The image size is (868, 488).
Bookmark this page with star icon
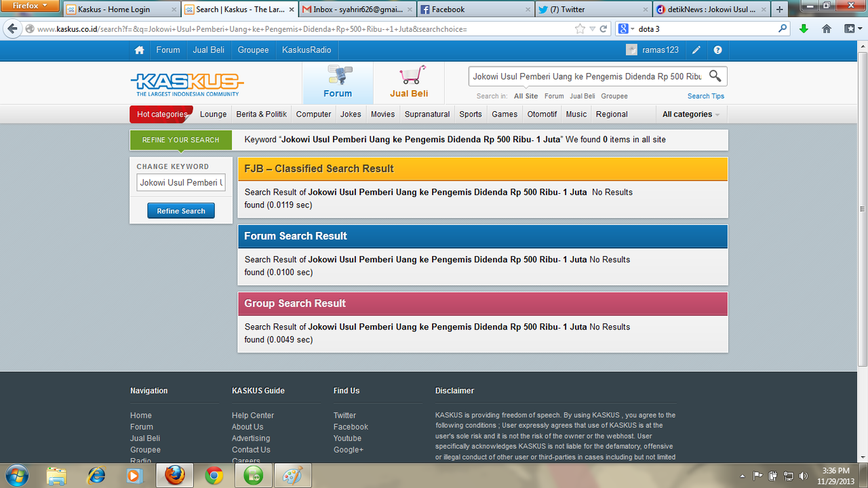point(580,29)
